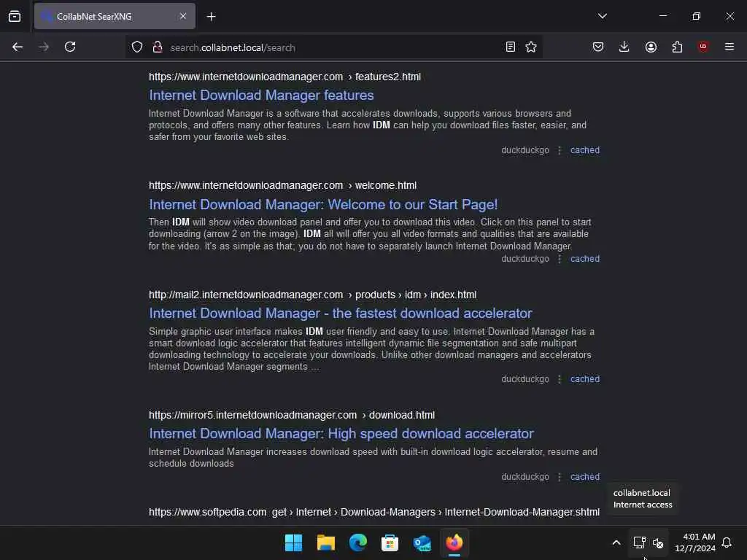Open extensions puzzle menu
This screenshot has height=560, width=747.
pos(677,47)
